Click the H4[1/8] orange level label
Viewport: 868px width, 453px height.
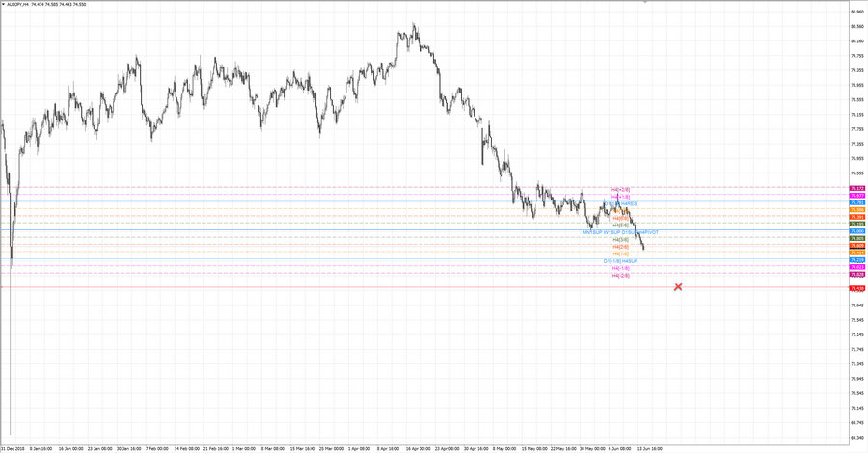(x=620, y=253)
